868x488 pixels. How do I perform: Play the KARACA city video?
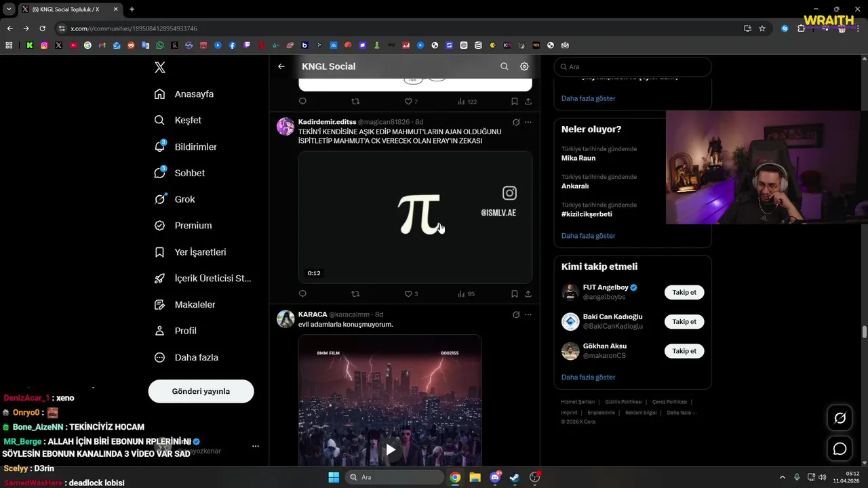pos(391,449)
